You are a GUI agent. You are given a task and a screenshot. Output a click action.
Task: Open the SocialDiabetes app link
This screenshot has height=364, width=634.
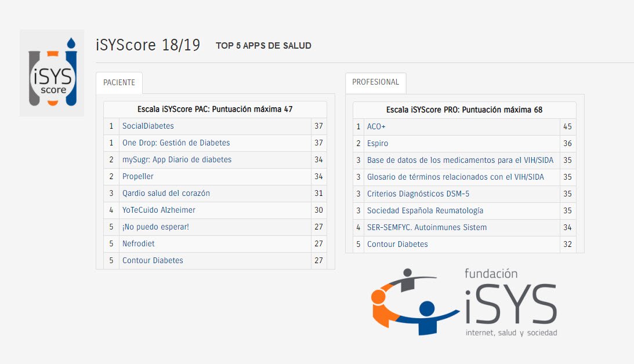click(148, 126)
